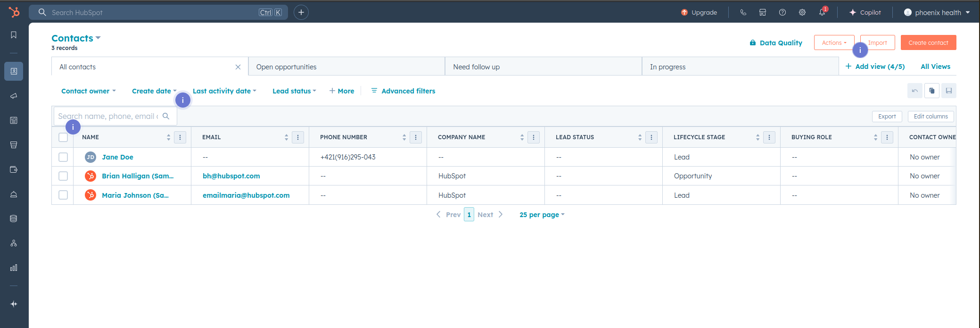
Task: Tick the checkbox for Brian Halligan
Action: tap(63, 176)
